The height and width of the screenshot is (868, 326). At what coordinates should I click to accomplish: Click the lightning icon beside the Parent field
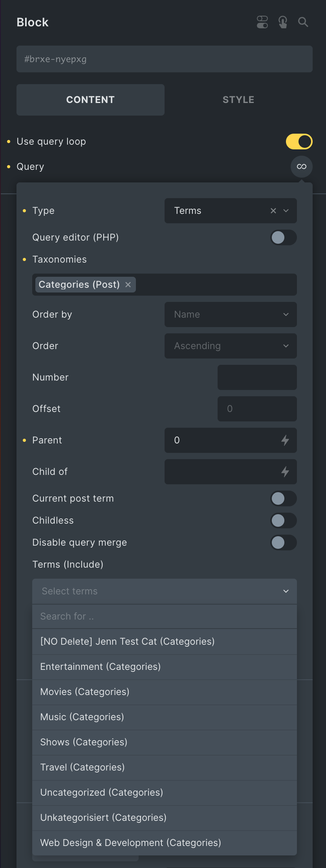[x=286, y=440]
